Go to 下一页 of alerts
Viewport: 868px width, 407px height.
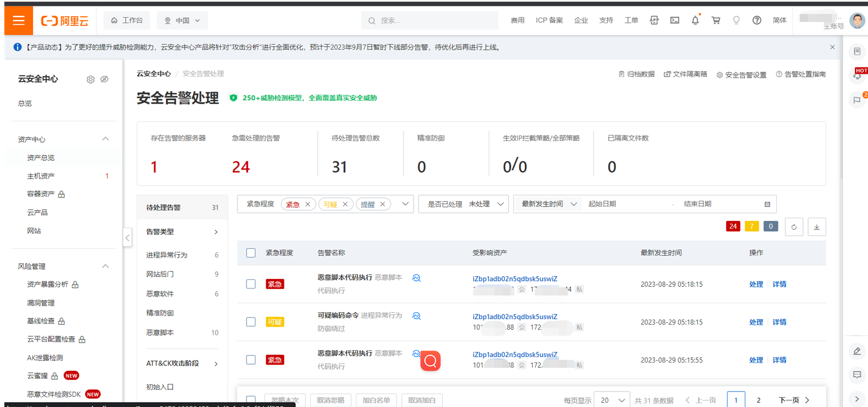pos(794,400)
